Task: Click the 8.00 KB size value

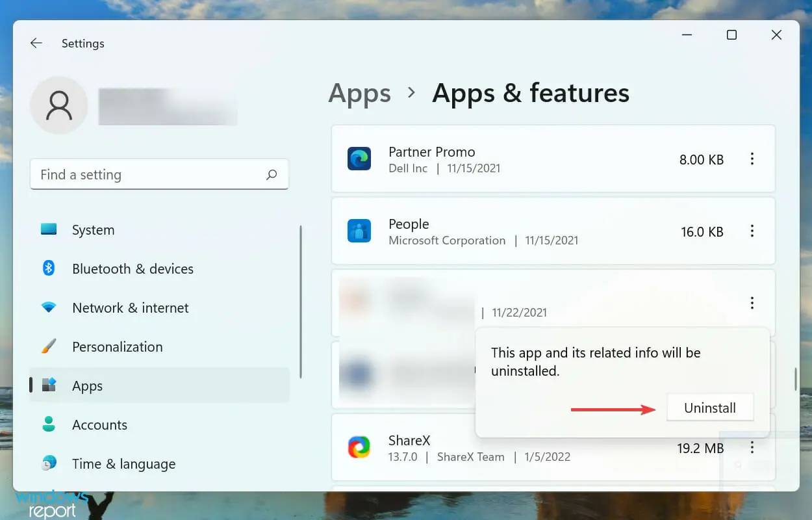Action: tap(702, 160)
